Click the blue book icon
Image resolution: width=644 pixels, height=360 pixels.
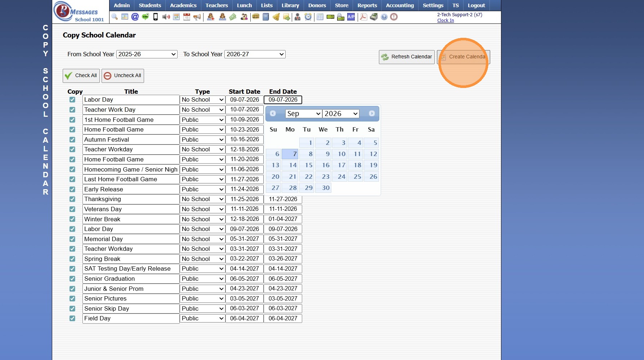click(x=266, y=17)
